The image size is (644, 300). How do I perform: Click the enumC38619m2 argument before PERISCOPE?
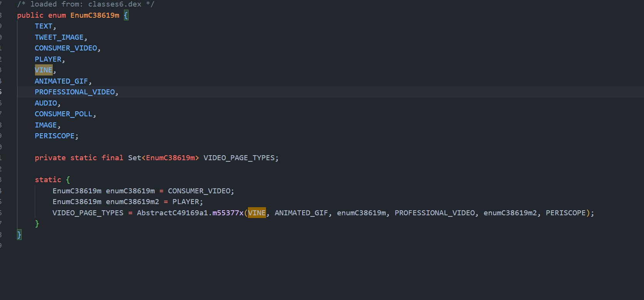(x=510, y=213)
